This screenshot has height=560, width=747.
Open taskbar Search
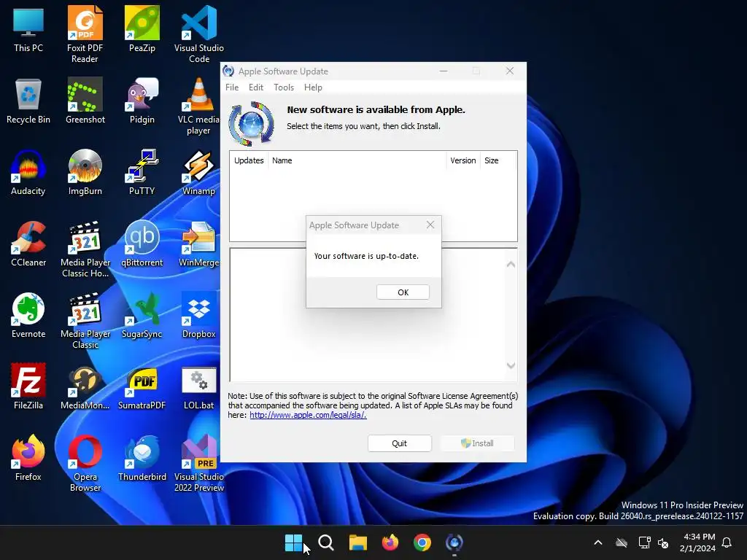coord(326,542)
